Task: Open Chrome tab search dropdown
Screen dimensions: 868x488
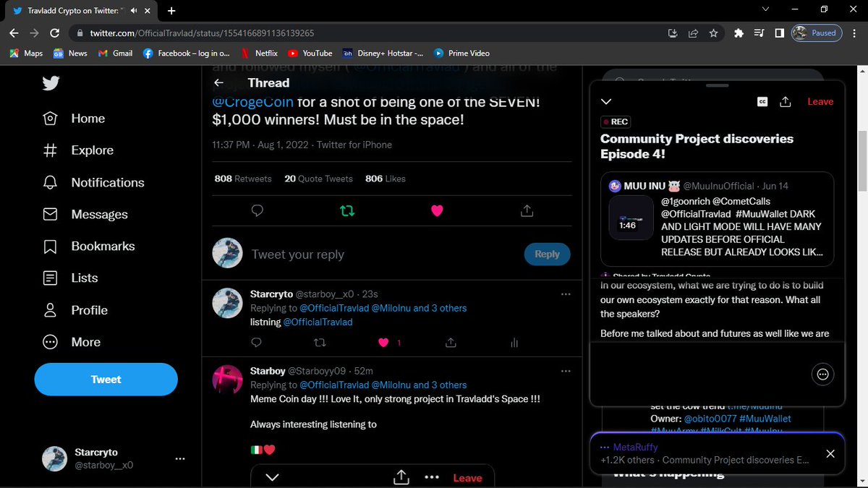Action: (767, 9)
